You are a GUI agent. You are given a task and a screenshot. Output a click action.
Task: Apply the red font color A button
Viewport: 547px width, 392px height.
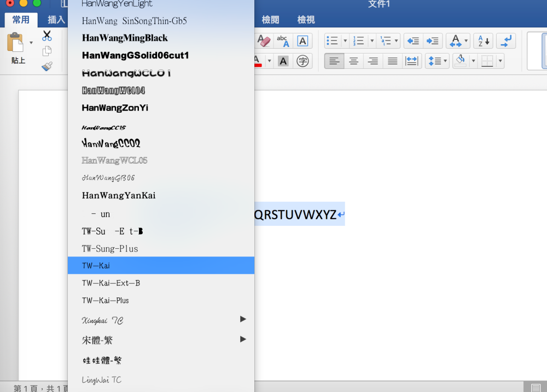(x=258, y=61)
